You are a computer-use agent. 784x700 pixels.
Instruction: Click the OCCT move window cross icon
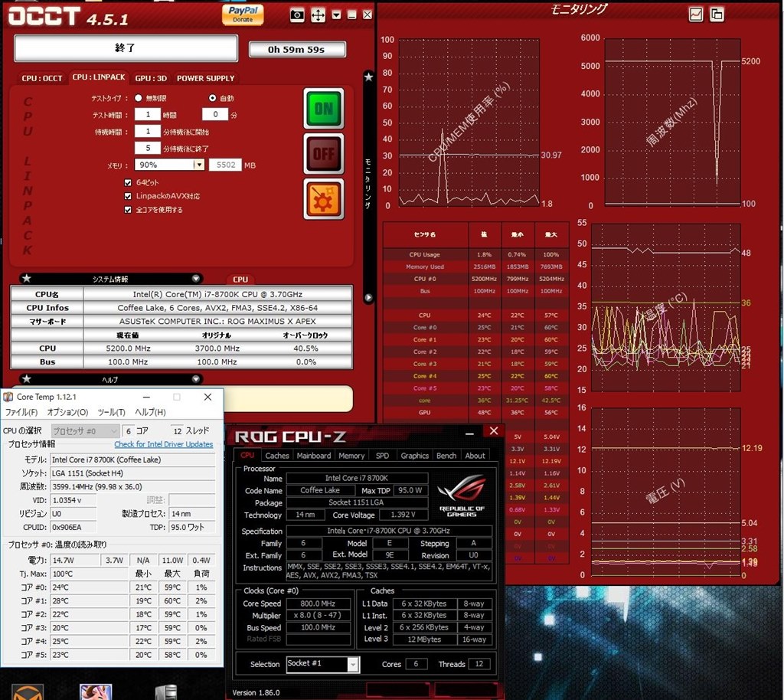click(x=318, y=15)
